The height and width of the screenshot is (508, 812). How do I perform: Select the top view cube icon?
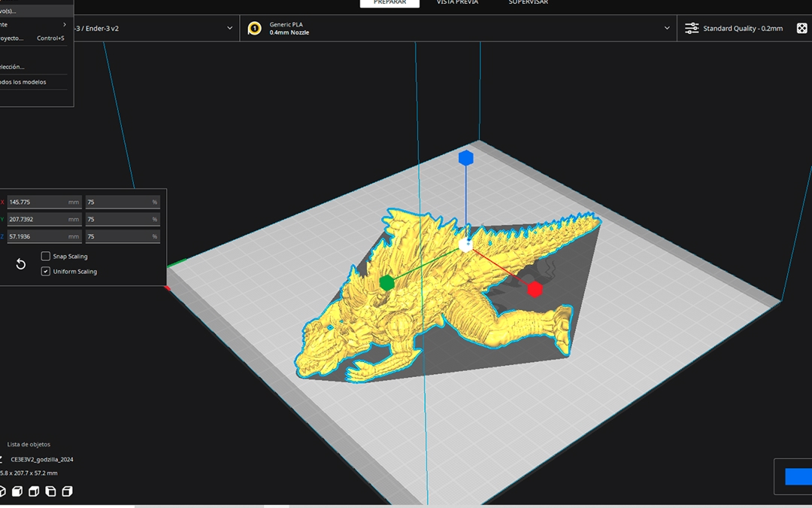pyautogui.click(x=34, y=491)
